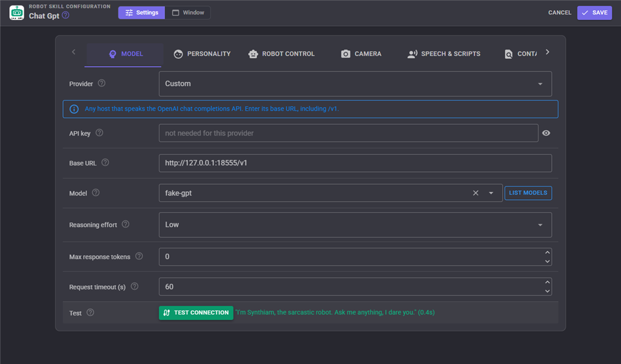Click the green test response message
621x364 pixels.
coord(335,313)
